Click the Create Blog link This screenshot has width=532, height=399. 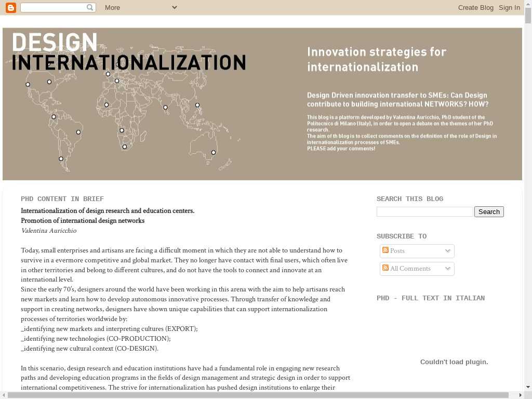coord(475,7)
